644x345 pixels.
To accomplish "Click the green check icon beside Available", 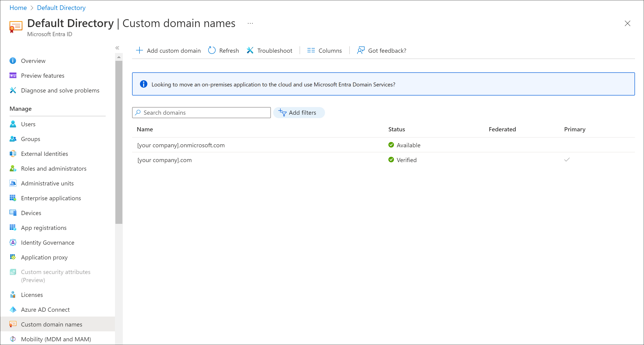I will click(x=391, y=145).
